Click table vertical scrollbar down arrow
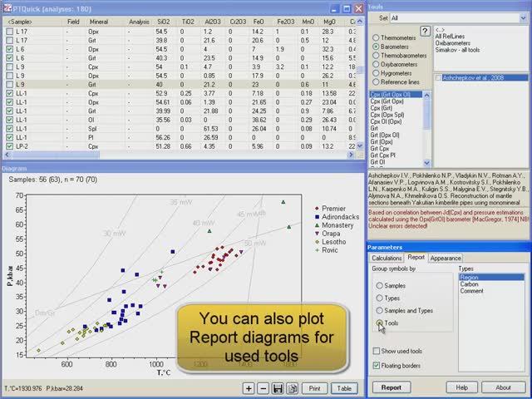The image size is (532, 399). [x=360, y=146]
